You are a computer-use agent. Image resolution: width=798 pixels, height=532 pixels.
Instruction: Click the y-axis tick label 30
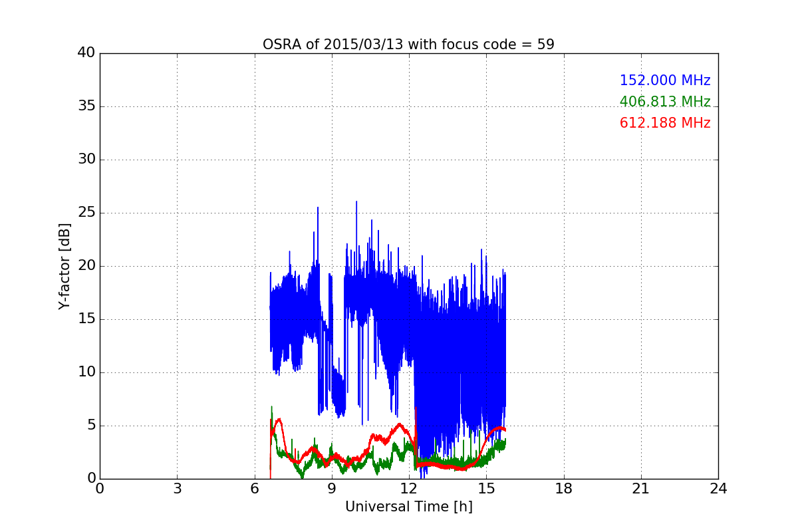(x=86, y=160)
